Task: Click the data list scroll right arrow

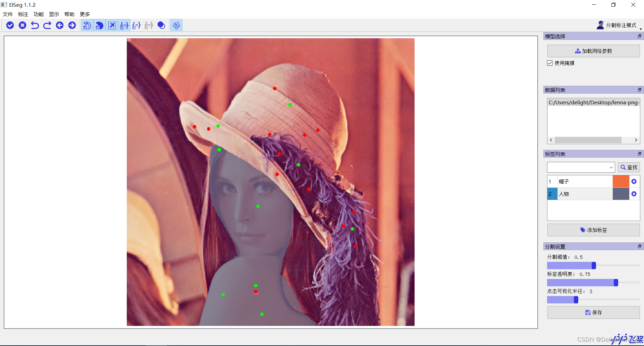Action: [636, 140]
